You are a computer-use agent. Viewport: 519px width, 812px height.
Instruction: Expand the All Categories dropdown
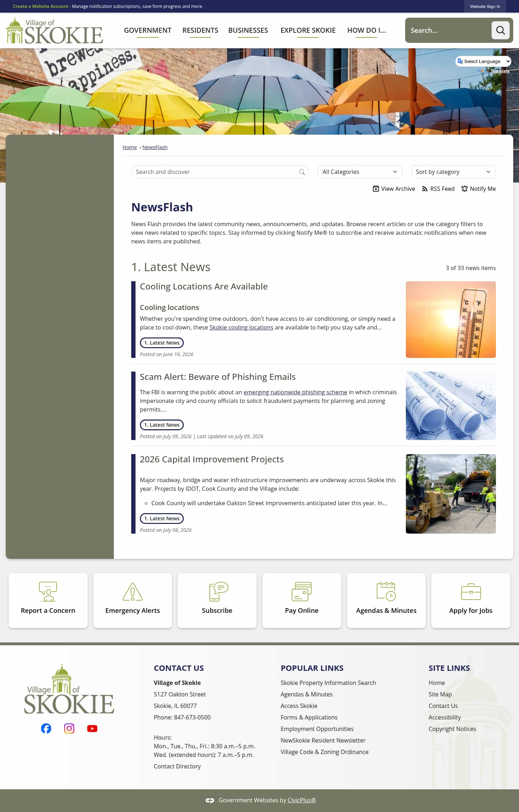[360, 172]
